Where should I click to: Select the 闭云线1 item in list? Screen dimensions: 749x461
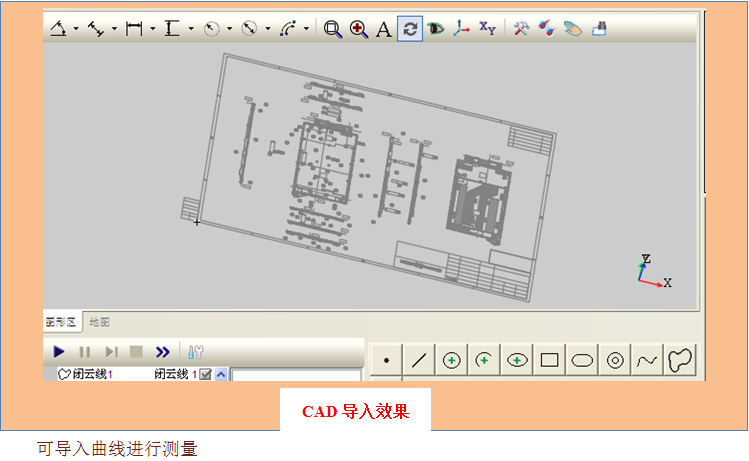85,374
